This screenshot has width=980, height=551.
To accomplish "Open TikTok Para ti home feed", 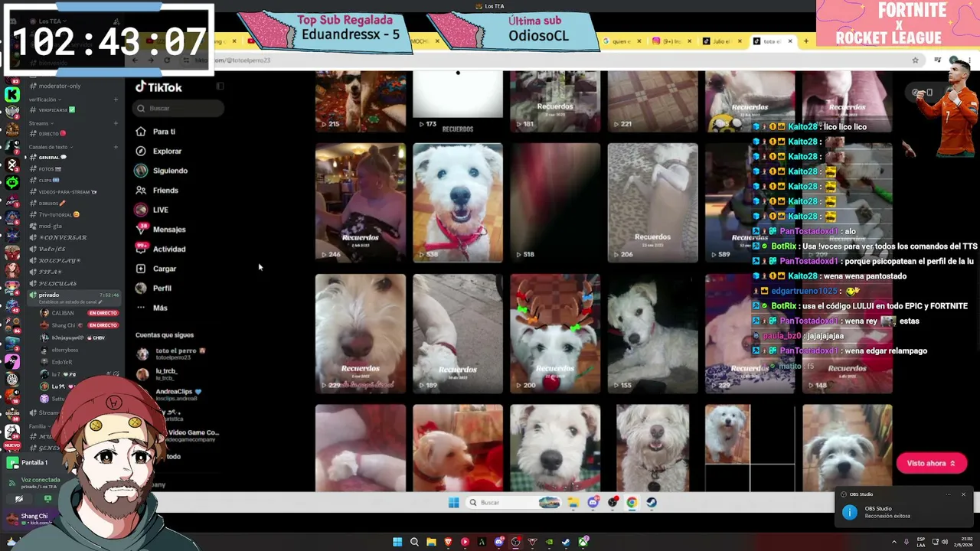I will tap(155, 132).
